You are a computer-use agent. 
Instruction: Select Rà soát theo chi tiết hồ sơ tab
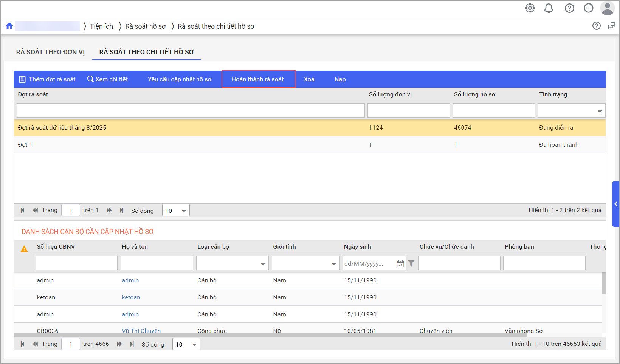[146, 52]
